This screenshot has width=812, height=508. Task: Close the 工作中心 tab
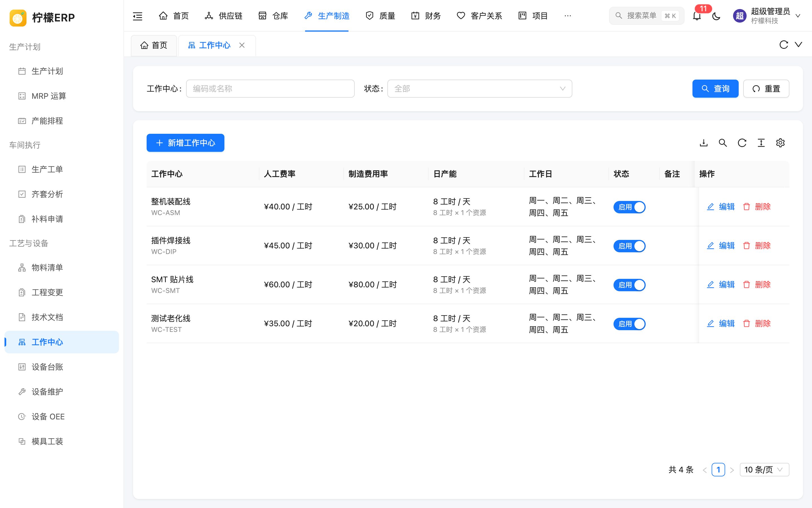[242, 45]
